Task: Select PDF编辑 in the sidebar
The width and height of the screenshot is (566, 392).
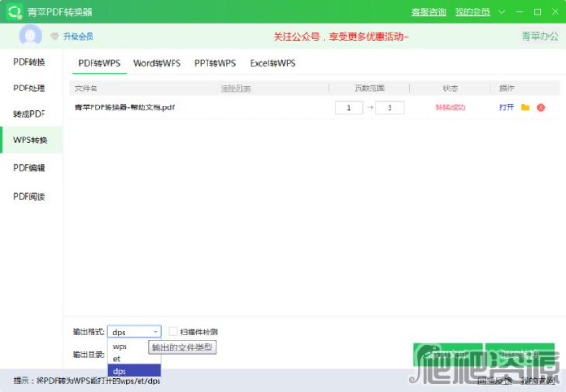Action: pyautogui.click(x=29, y=168)
